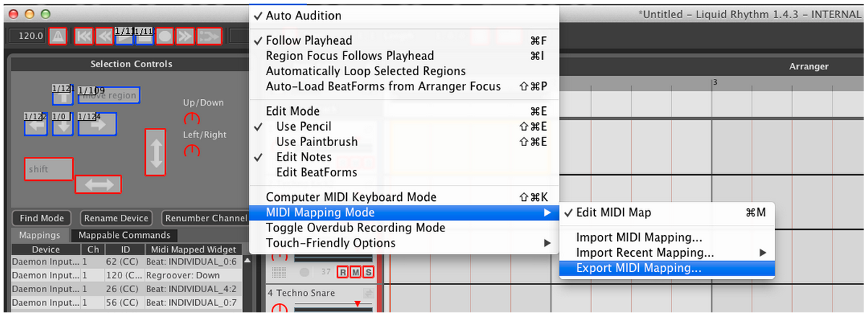
Task: Click the move region button
Action: [108, 95]
